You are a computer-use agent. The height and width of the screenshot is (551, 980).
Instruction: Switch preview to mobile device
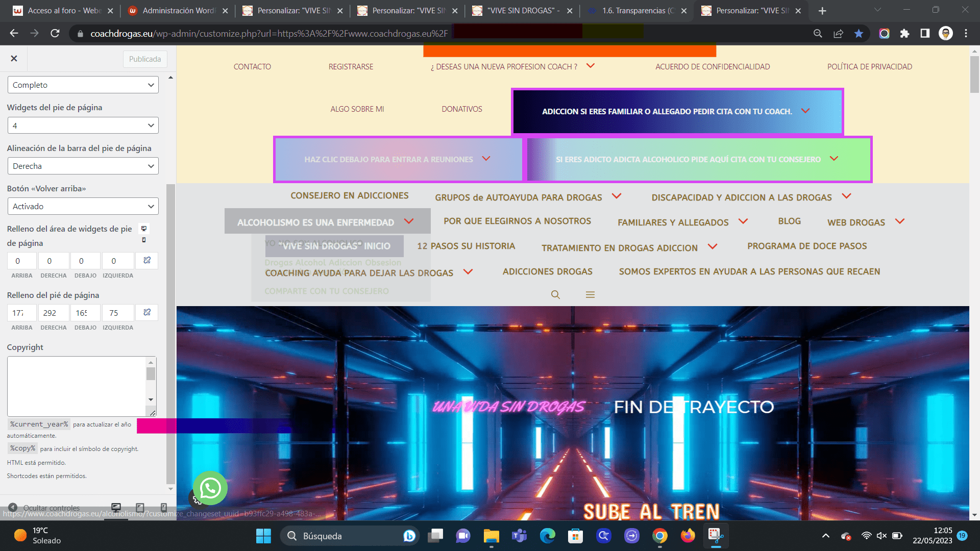(x=164, y=507)
